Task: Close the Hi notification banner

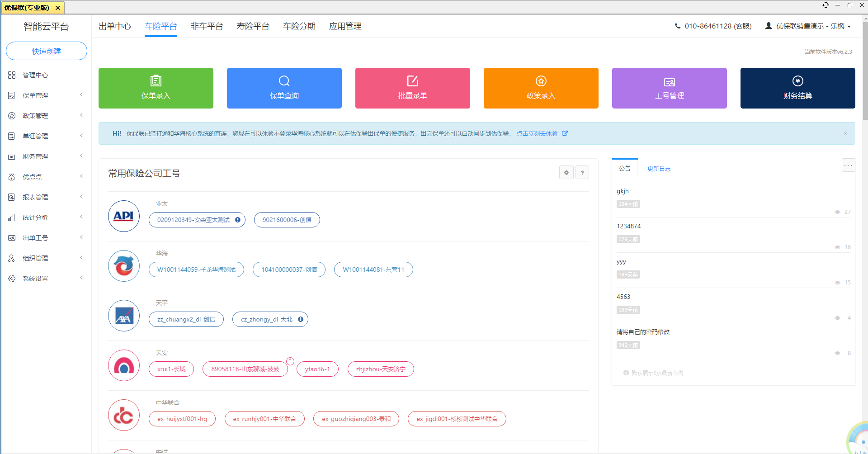Action: [845, 133]
